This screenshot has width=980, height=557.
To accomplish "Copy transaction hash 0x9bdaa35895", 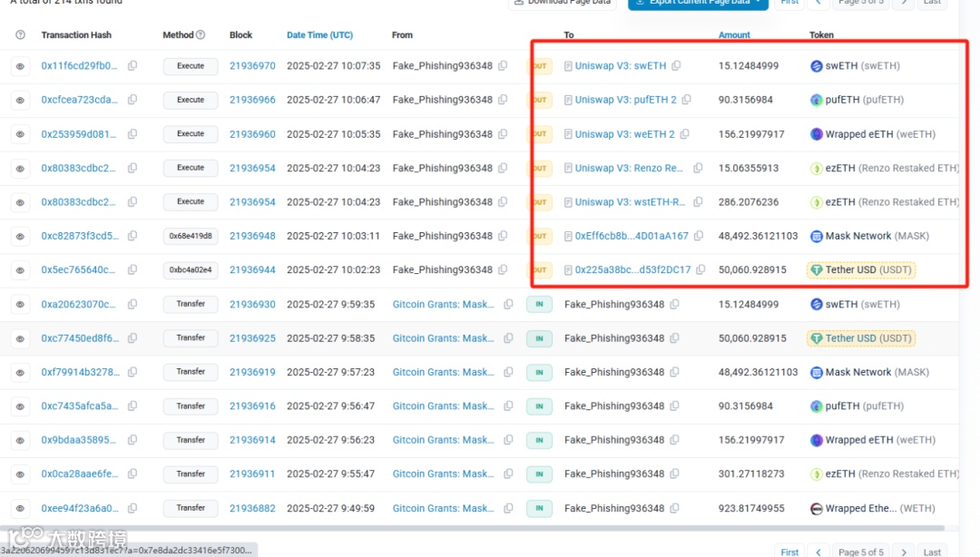I will 132,439.
